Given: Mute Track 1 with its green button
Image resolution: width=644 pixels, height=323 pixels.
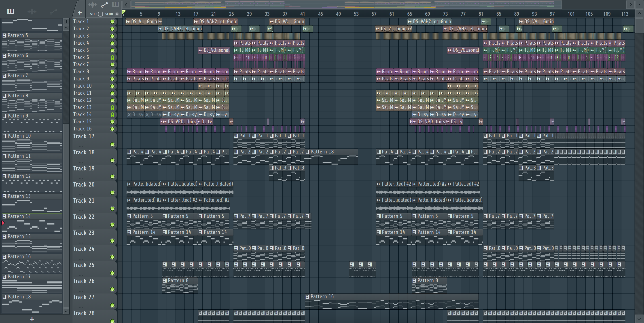Looking at the screenshot, I should [112, 22].
